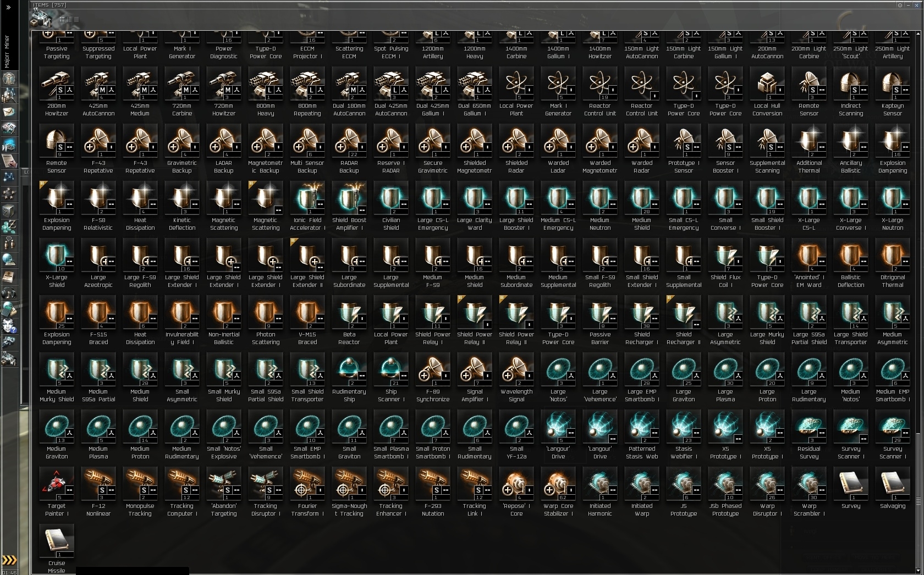This screenshot has width=924, height=575.
Task: Open People & Places magnifier icon
Action: click(9, 95)
